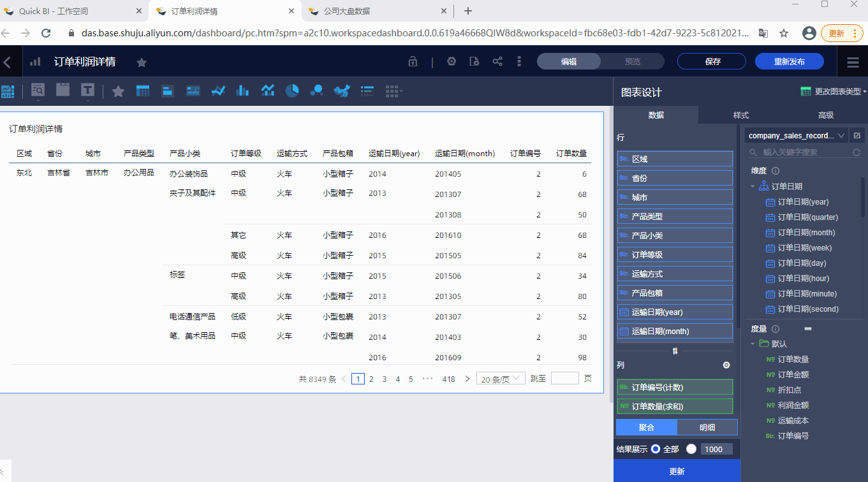Add a KPI card chart icon

pos(168,91)
